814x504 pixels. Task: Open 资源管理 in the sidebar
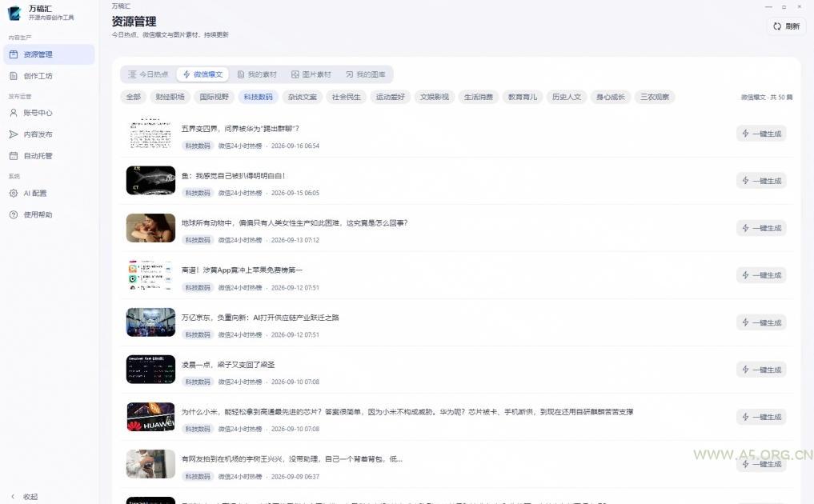[49, 54]
